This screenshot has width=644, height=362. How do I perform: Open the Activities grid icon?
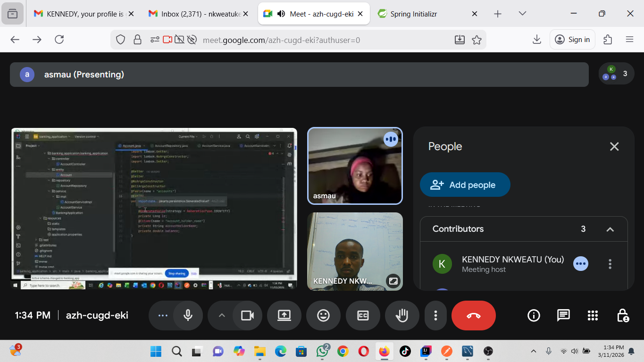pyautogui.click(x=593, y=316)
